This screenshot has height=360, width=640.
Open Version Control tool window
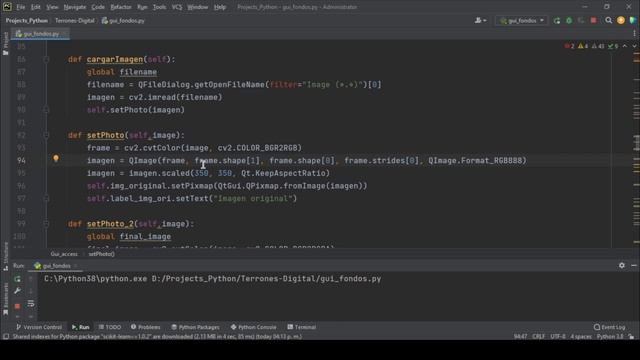pos(39,327)
